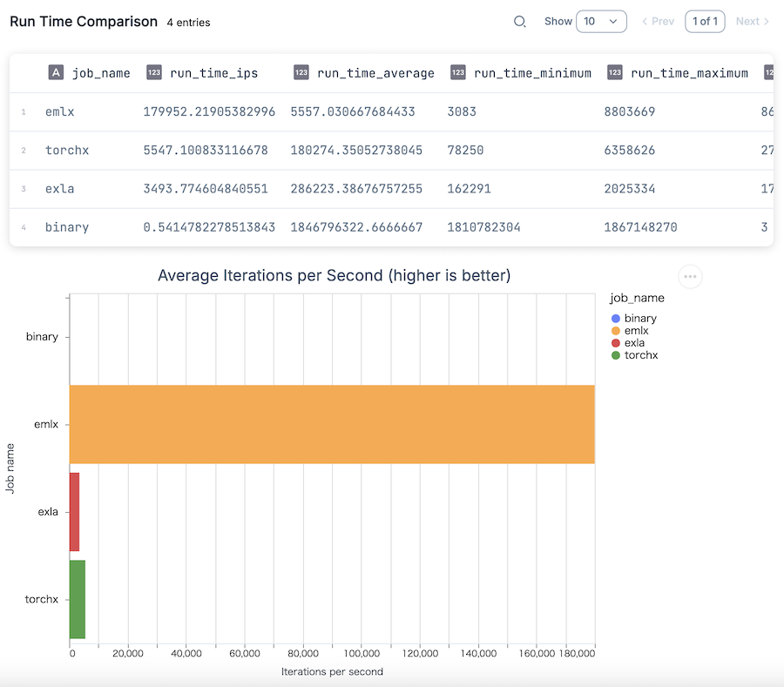Toggle the exla legend entry
The width and height of the screenshot is (784, 687).
pyautogui.click(x=627, y=343)
